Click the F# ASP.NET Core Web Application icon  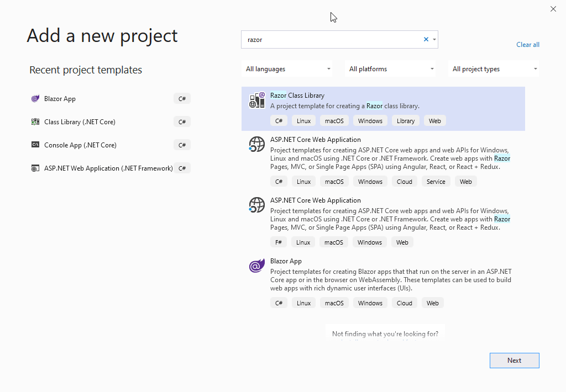[256, 205]
